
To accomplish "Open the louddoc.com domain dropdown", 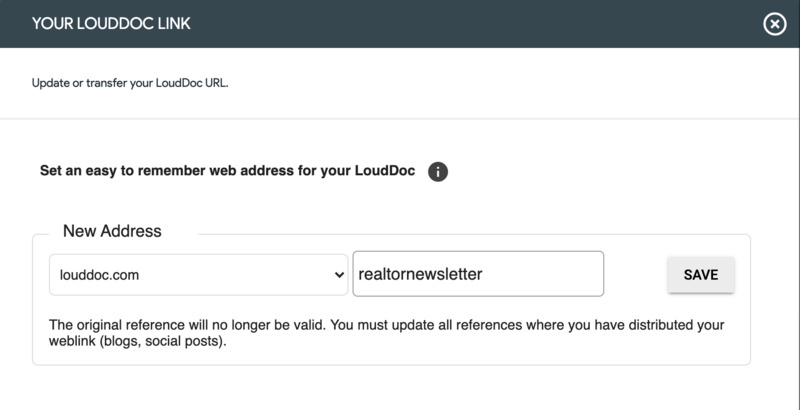I will point(198,274).
